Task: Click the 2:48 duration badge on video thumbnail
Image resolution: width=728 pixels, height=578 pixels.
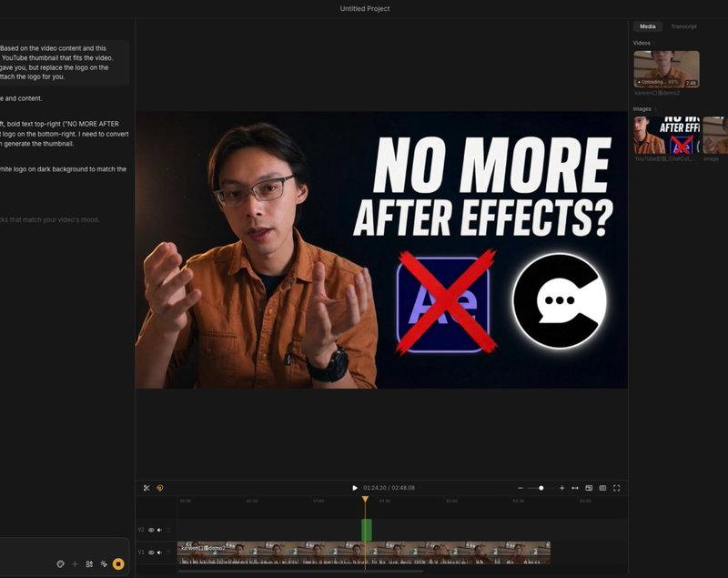Action: pos(691,83)
